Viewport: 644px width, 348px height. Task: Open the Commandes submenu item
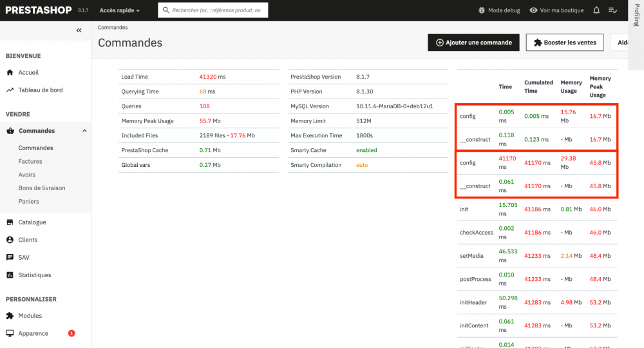[x=35, y=148]
